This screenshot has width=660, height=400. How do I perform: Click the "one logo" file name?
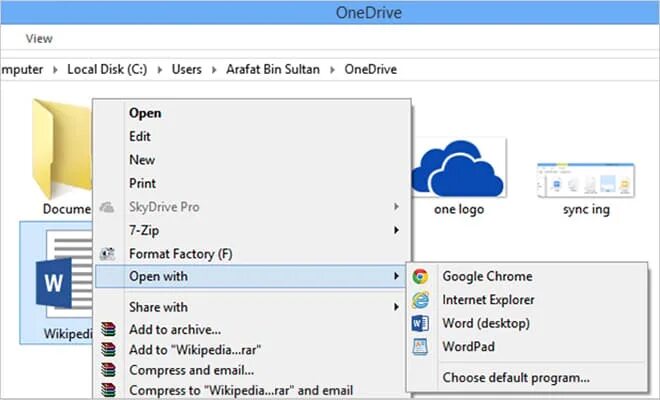click(459, 209)
